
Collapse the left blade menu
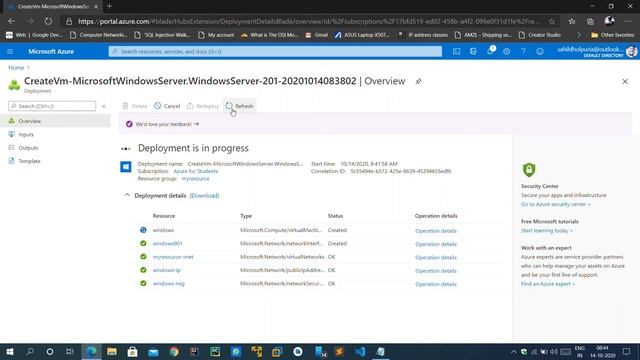(104, 106)
